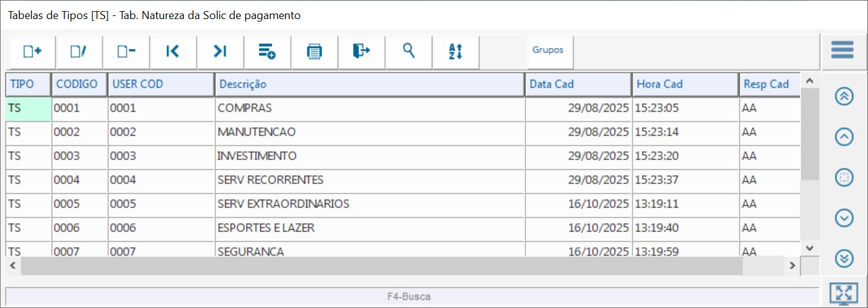Click the fullscreen expand icon

[x=843, y=294]
